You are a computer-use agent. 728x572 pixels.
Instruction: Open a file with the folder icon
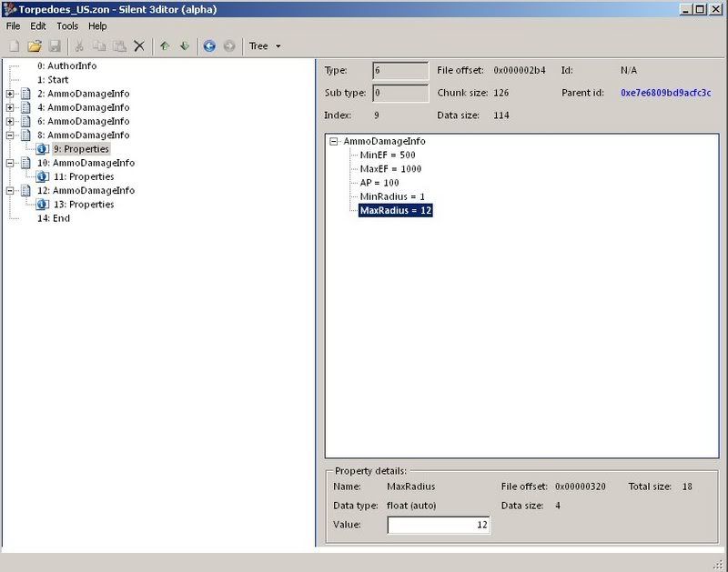[35, 46]
